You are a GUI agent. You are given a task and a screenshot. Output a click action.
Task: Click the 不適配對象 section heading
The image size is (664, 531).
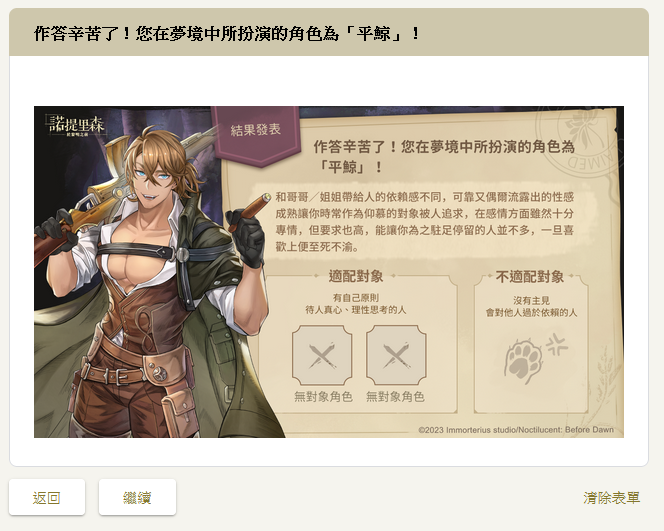click(x=530, y=277)
